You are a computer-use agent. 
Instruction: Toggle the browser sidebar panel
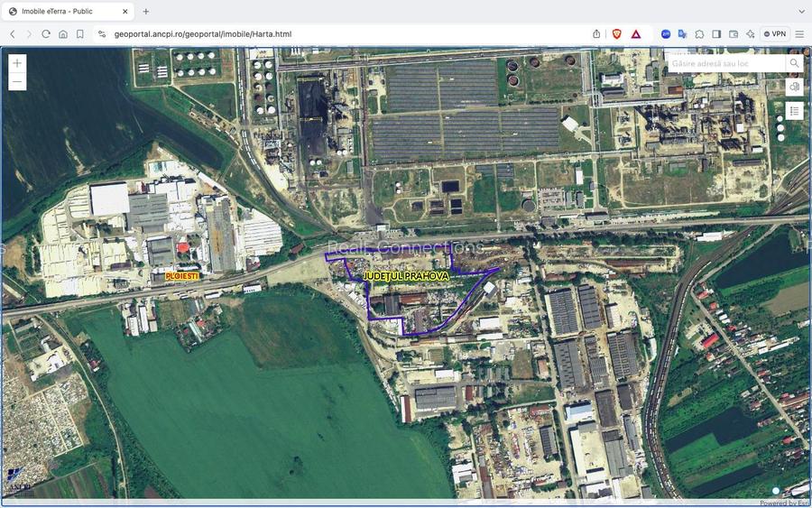pyautogui.click(x=716, y=34)
